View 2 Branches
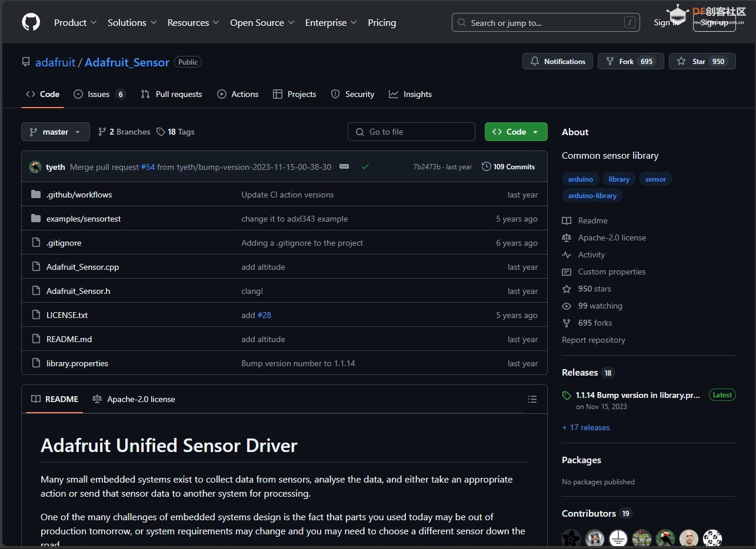 pyautogui.click(x=124, y=132)
